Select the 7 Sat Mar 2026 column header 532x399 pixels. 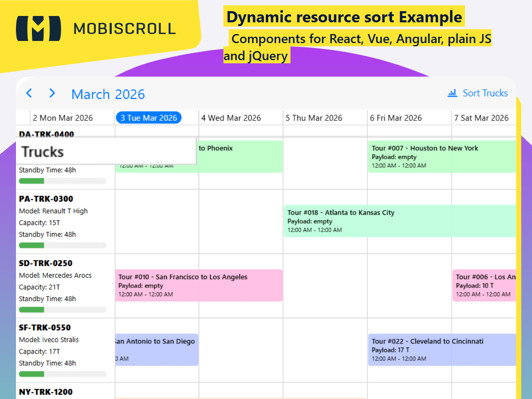coord(482,118)
